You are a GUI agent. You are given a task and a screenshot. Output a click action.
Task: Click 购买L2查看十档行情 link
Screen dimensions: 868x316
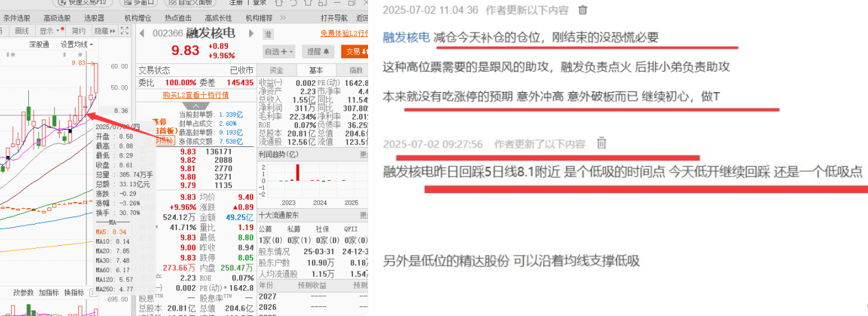coord(196,95)
